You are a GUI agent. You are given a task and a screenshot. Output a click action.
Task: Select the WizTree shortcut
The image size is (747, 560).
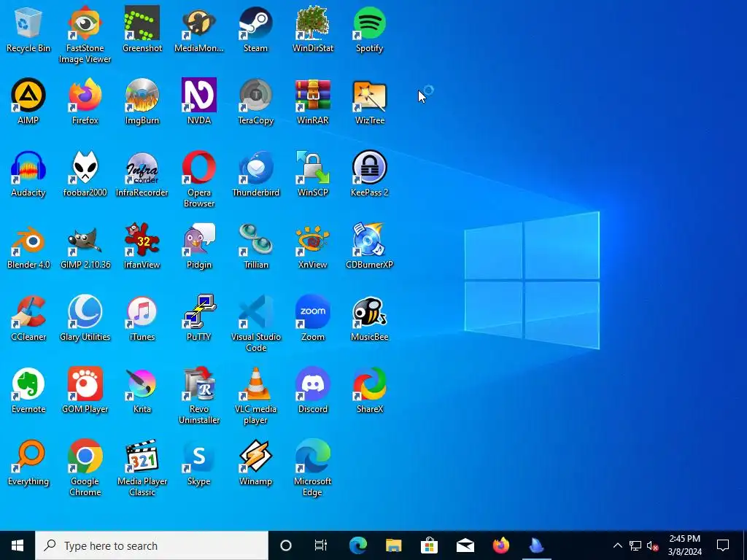[x=370, y=95]
